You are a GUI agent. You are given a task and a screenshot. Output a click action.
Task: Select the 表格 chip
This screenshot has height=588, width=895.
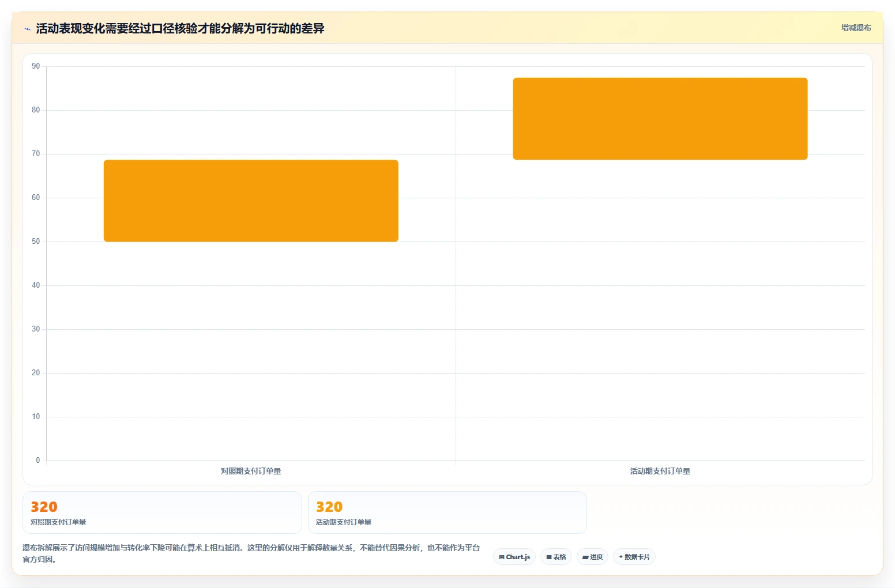pyautogui.click(x=556, y=557)
